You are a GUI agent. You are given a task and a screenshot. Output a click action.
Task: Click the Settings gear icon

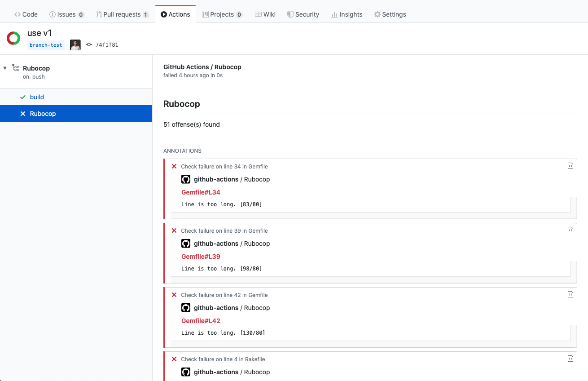[377, 14]
